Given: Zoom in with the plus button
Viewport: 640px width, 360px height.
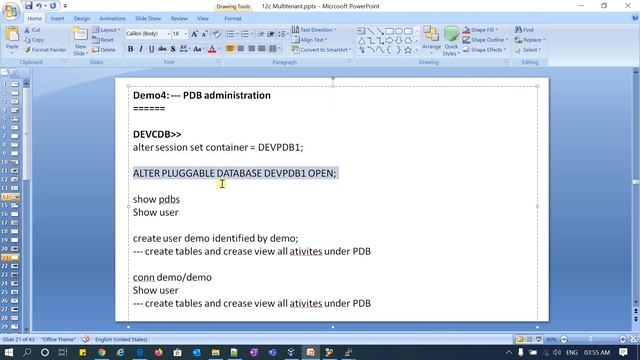Looking at the screenshot, I should point(622,339).
